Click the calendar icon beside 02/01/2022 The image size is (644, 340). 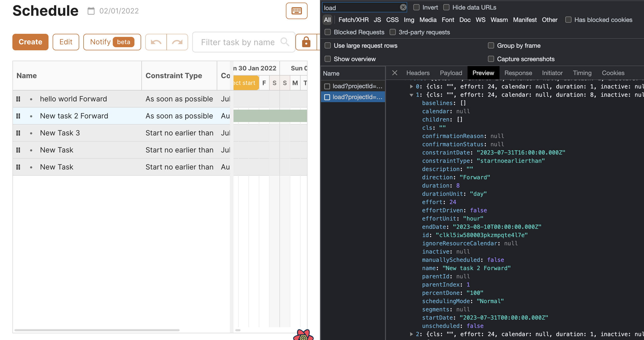pyautogui.click(x=91, y=11)
